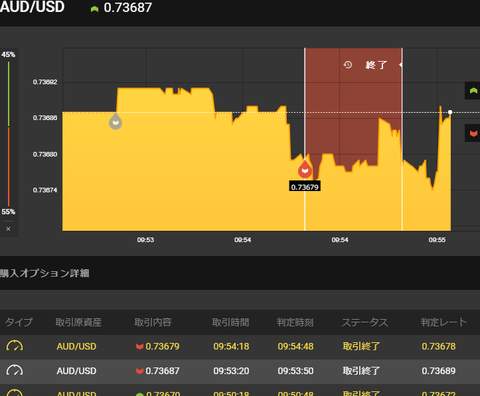Click the 判定時刻 column header
The width and height of the screenshot is (480, 396).
click(x=295, y=322)
